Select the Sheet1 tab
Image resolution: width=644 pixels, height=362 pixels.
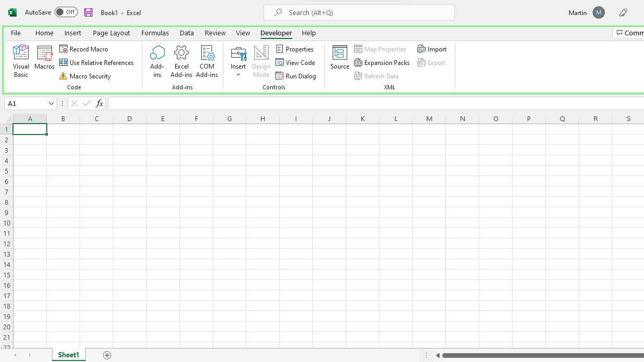(68, 355)
